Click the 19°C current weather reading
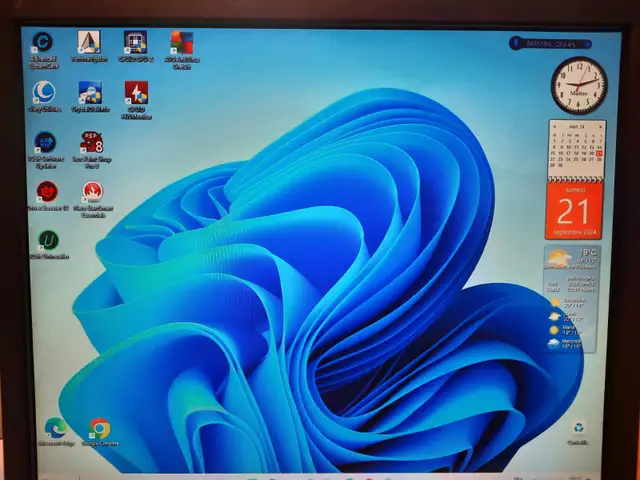The width and height of the screenshot is (640, 480). [588, 253]
